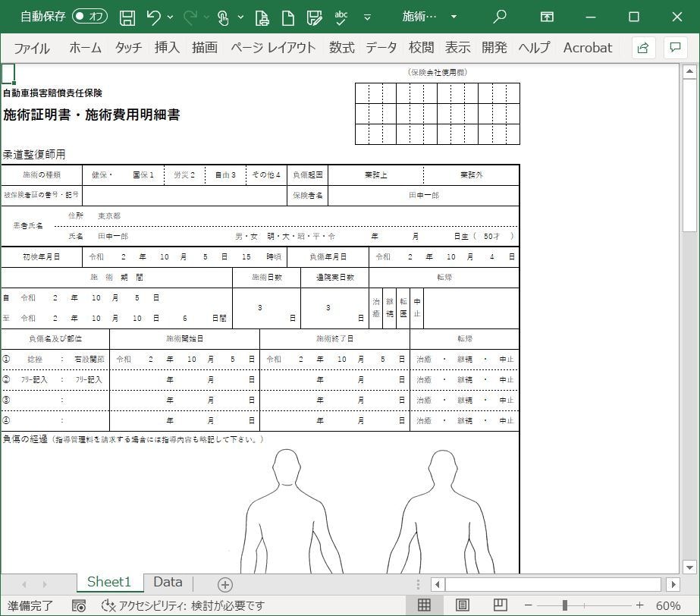Click the 柔道整復師用 cell
Screen dimensions: 700x616
pyautogui.click(x=34, y=155)
